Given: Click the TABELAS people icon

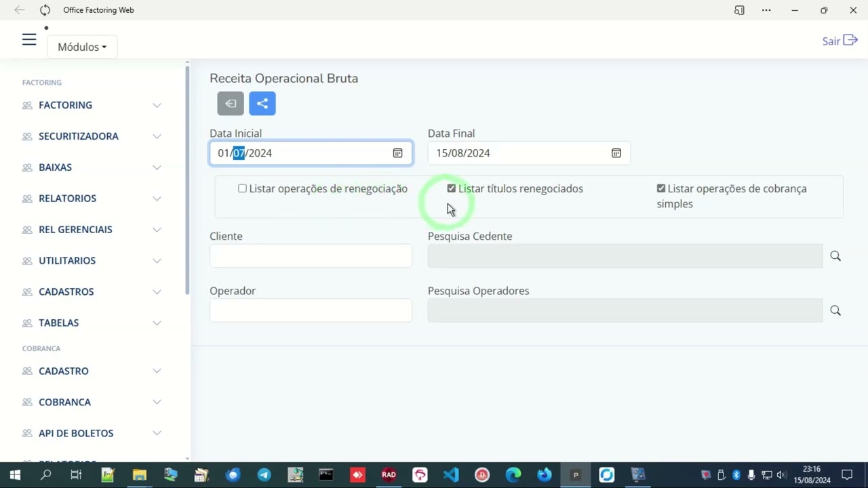Looking at the screenshot, I should point(27,323).
